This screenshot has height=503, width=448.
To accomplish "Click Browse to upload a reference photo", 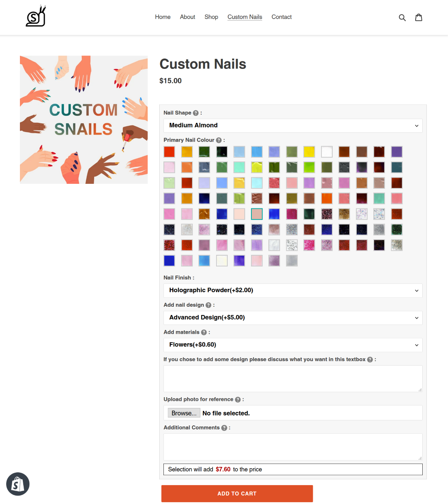I will pos(184,413).
